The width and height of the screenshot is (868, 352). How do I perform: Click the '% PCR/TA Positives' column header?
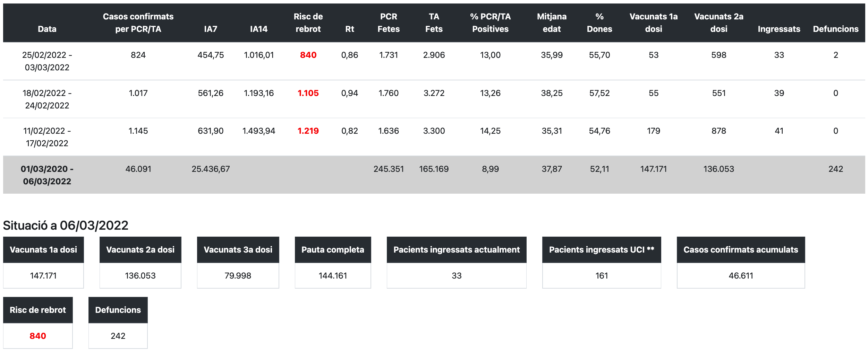tap(490, 23)
